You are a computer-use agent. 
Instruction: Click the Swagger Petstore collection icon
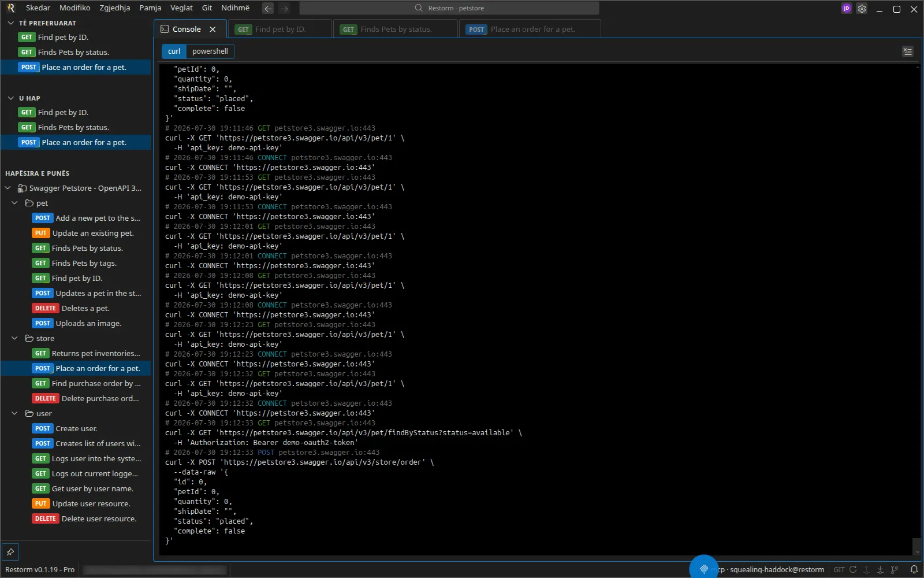(x=22, y=188)
